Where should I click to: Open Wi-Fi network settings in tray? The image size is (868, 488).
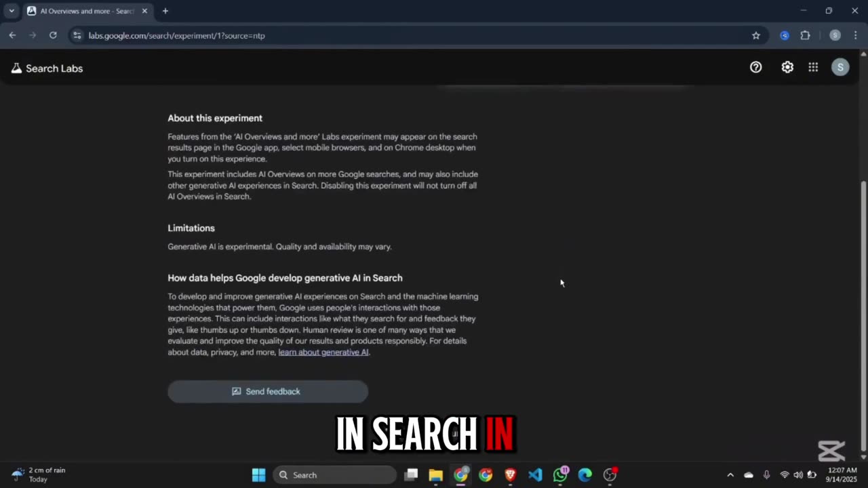click(785, 475)
